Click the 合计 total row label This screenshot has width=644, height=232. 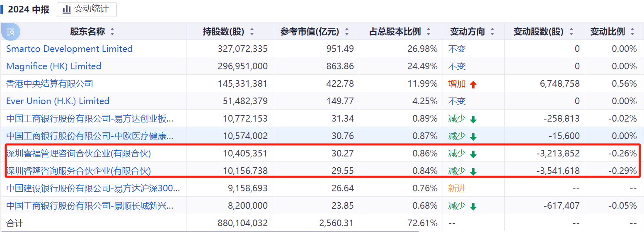[15, 223]
